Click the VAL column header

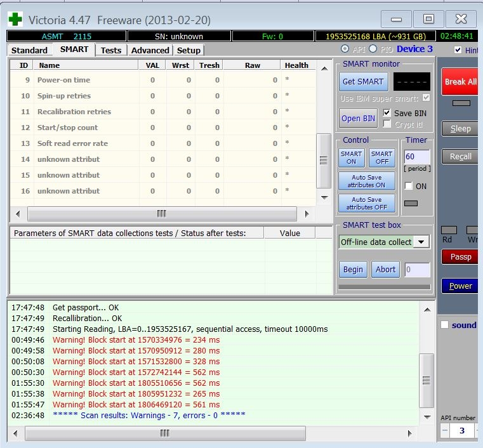152,65
